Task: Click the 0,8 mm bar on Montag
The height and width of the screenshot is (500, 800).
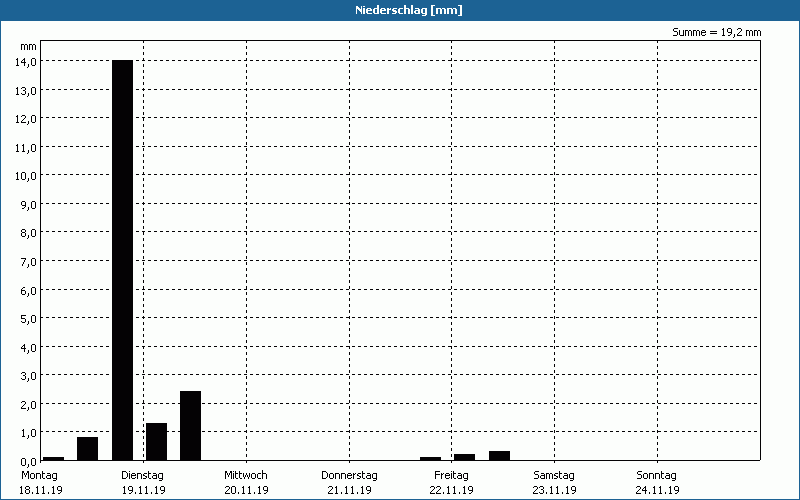Action: point(87,448)
